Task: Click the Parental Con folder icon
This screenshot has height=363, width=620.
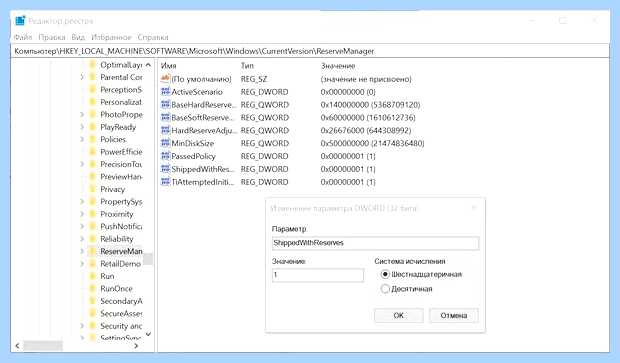Action: [x=92, y=77]
